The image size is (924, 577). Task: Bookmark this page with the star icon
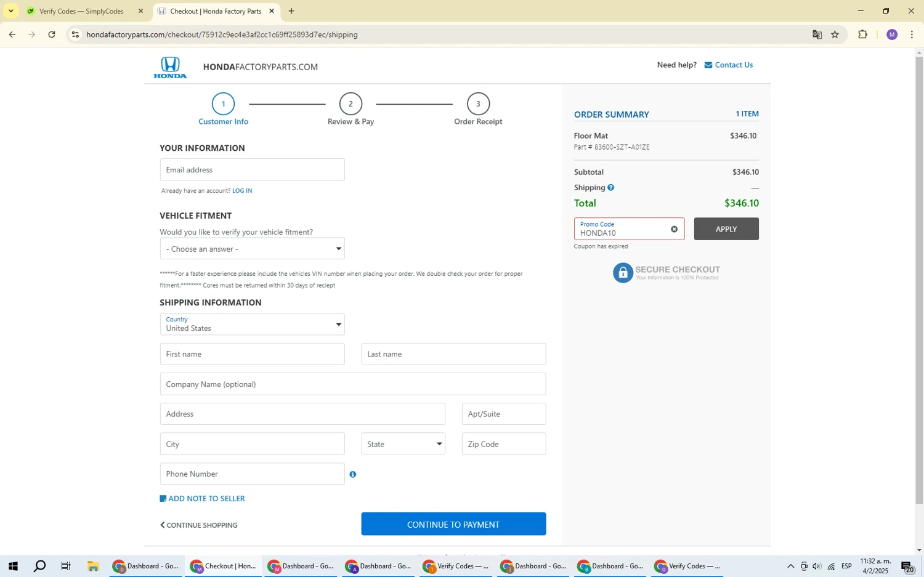pos(835,34)
